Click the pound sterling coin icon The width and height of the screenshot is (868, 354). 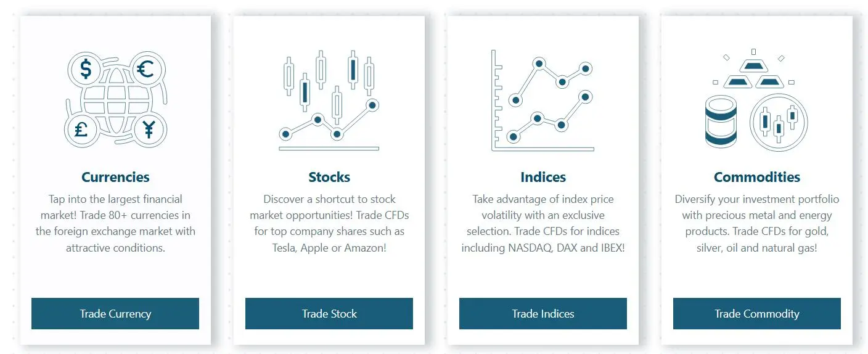[81, 130]
